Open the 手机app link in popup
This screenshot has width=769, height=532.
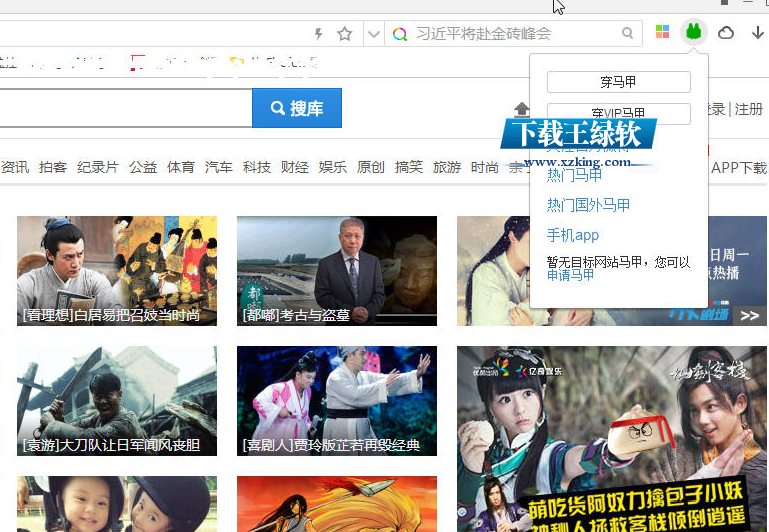[573, 235]
